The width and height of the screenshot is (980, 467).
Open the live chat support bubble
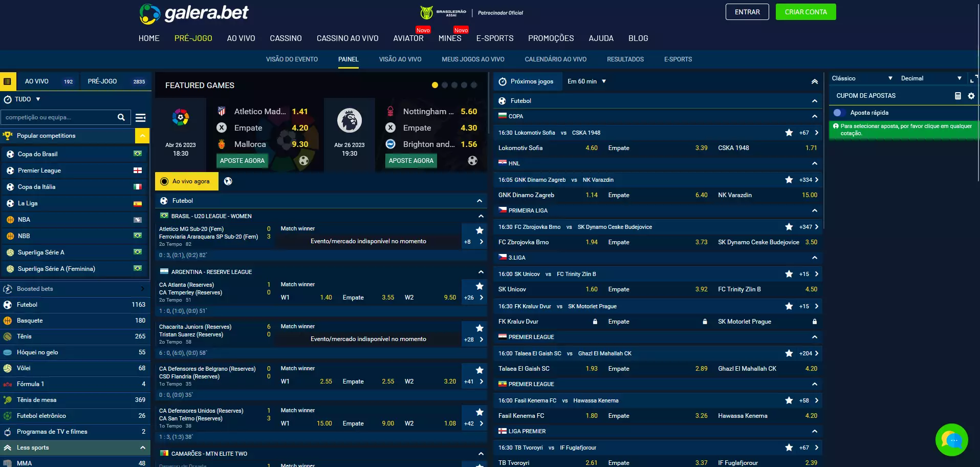pyautogui.click(x=951, y=439)
